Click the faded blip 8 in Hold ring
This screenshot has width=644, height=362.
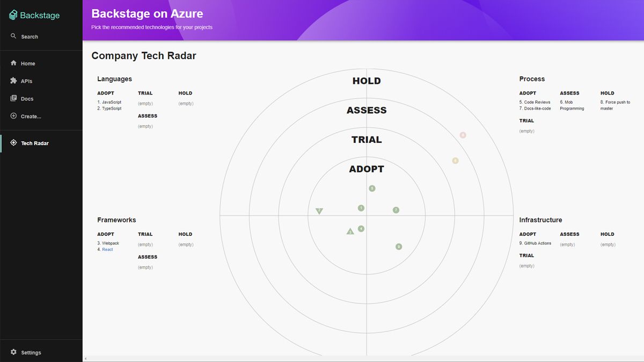click(463, 135)
